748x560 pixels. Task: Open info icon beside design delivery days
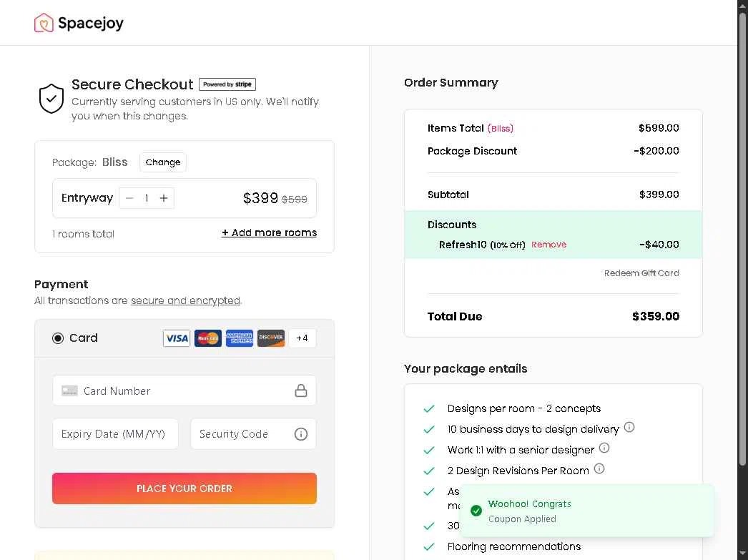(629, 427)
